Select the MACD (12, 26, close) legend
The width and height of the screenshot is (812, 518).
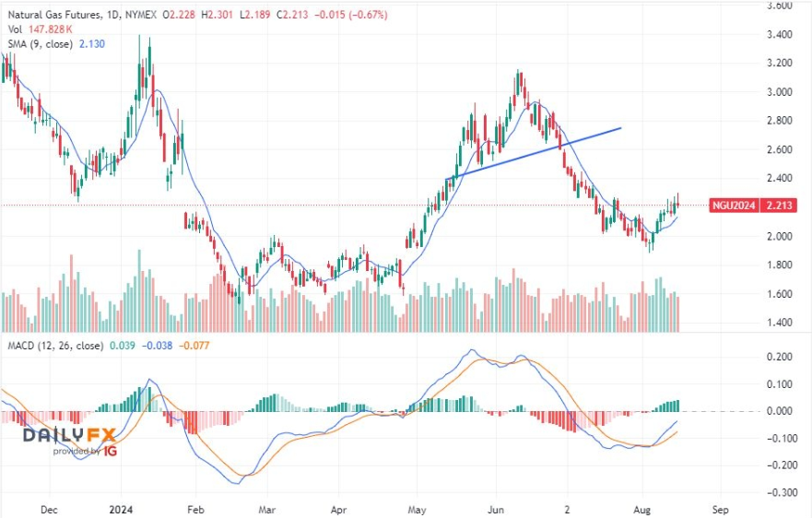(x=55, y=346)
